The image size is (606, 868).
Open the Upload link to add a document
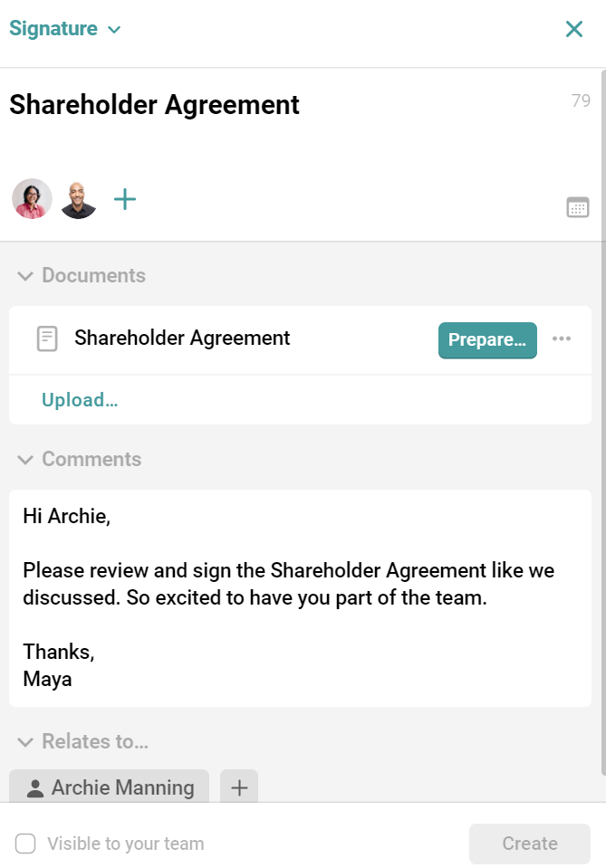click(80, 399)
